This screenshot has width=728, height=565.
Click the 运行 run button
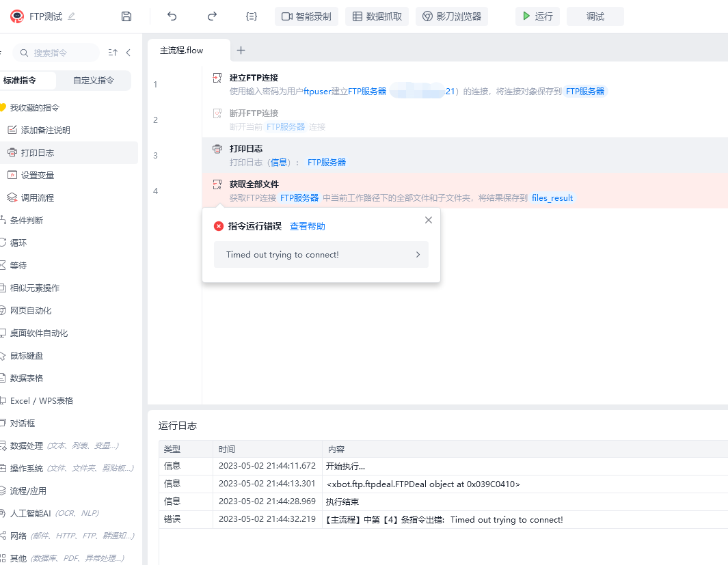point(538,16)
